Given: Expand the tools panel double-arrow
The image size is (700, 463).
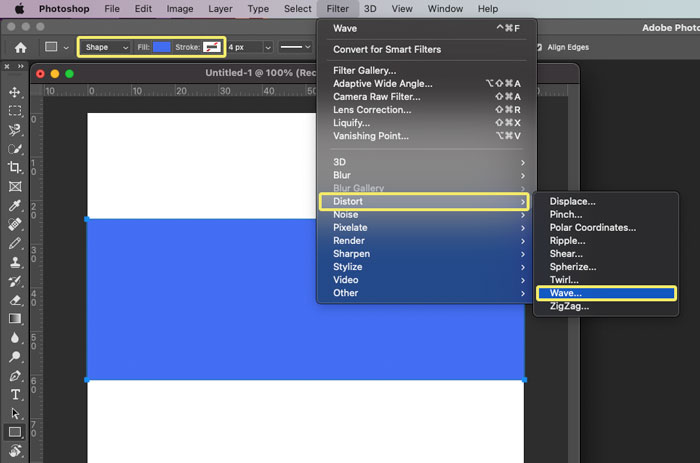Looking at the screenshot, I should pos(21,66).
